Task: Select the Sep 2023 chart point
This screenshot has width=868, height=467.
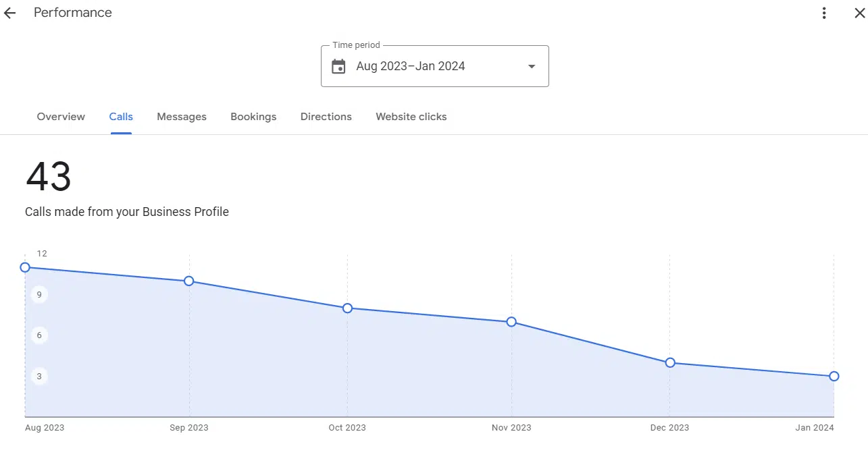Action: [x=189, y=281]
